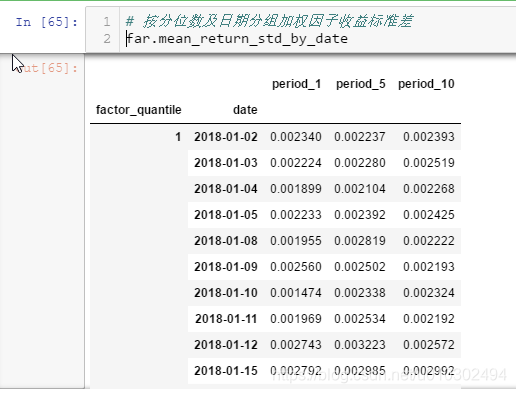Click period_1 value 0.002340
The height and width of the screenshot is (393, 516).
pos(296,137)
